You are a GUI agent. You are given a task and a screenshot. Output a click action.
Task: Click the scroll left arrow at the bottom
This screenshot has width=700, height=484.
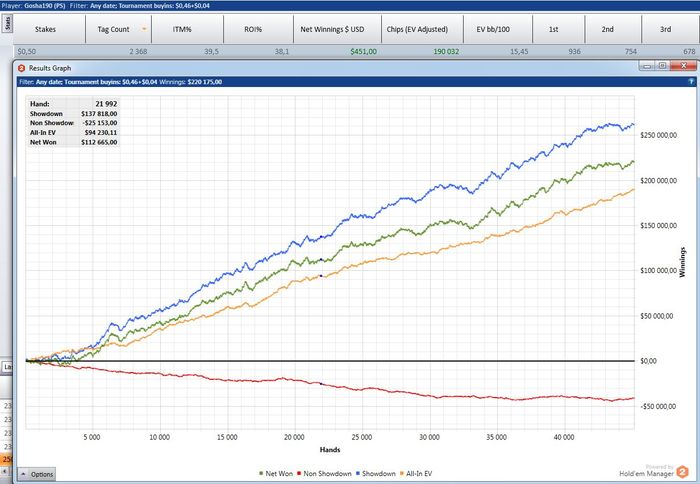pos(5,471)
